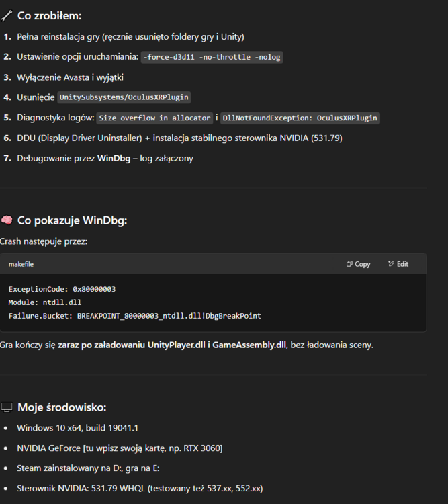Copy the makefile code block
The height and width of the screenshot is (504, 448).
click(x=358, y=264)
